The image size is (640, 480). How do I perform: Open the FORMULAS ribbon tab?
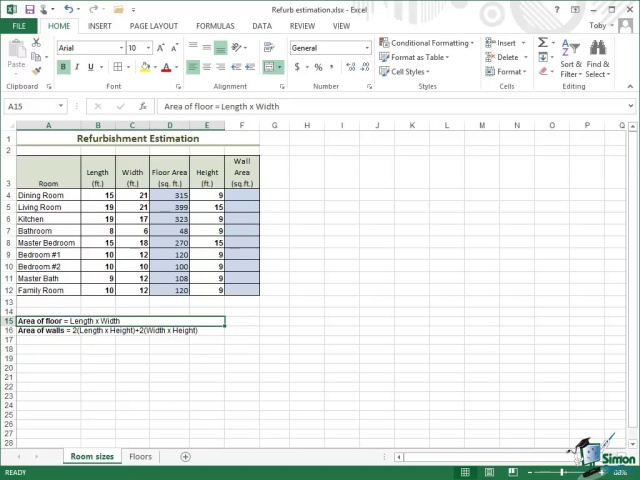tap(215, 26)
